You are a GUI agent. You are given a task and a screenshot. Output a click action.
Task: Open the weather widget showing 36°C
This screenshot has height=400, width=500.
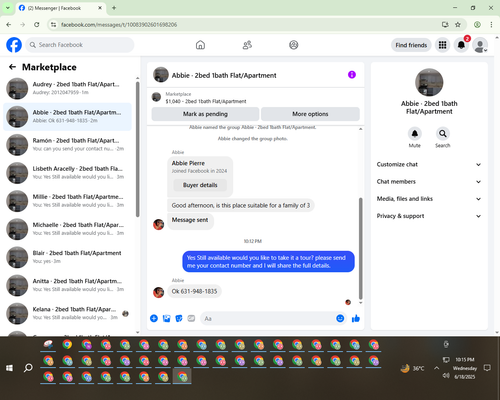tap(412, 368)
